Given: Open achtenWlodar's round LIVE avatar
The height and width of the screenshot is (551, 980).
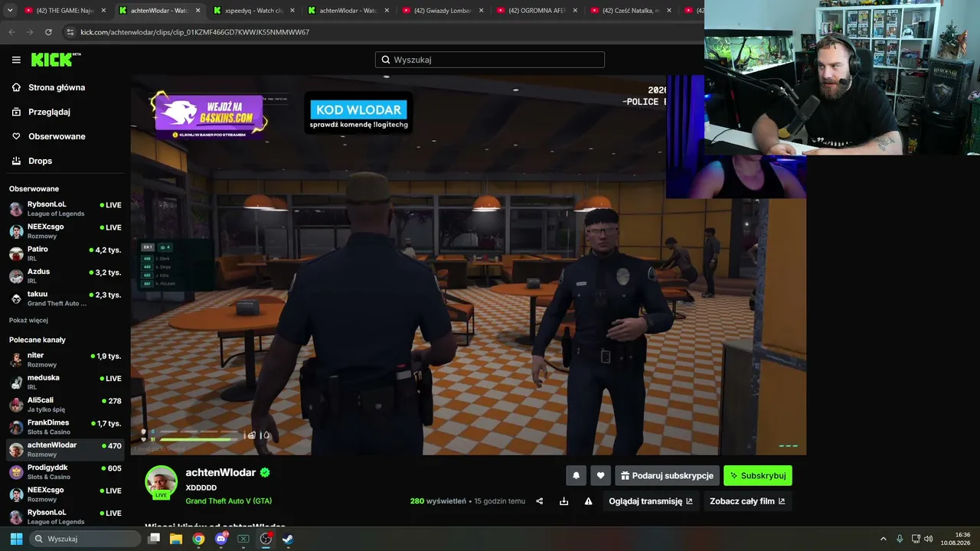Looking at the screenshot, I should pyautogui.click(x=161, y=482).
